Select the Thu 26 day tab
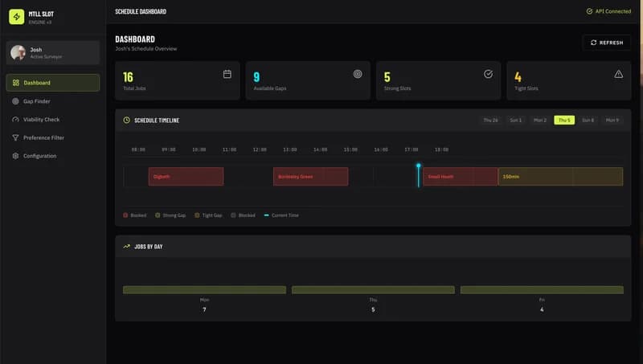This screenshot has height=364, width=643. pos(490,120)
